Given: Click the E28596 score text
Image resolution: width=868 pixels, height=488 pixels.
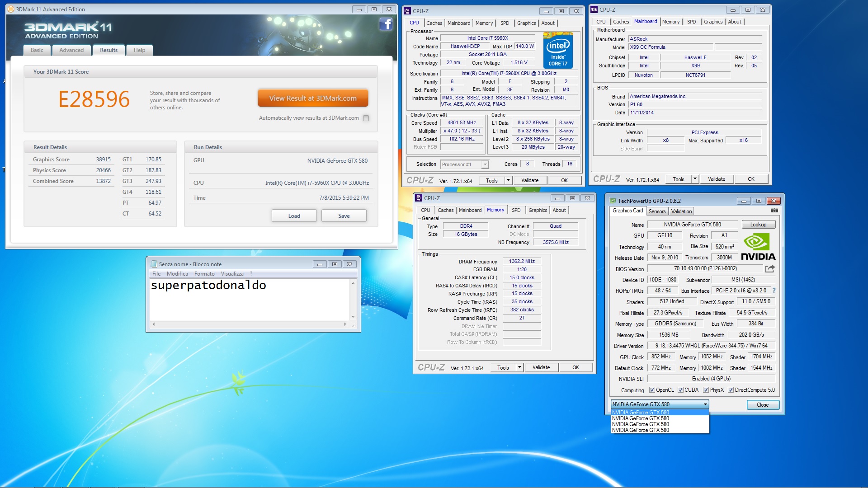Looking at the screenshot, I should pos(94,99).
